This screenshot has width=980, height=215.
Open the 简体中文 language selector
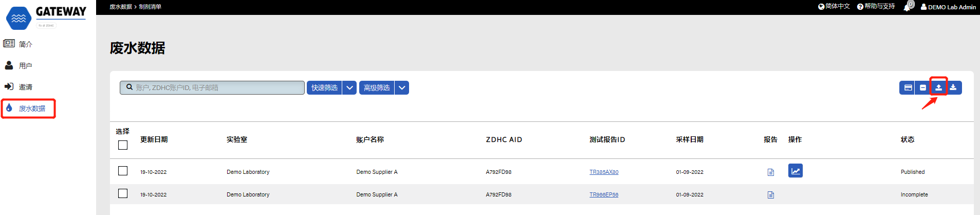pos(834,7)
